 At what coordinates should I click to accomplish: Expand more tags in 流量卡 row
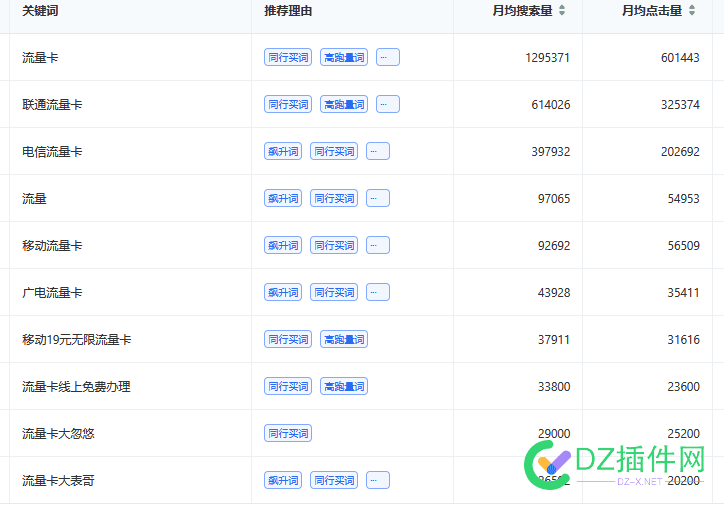[x=388, y=57]
